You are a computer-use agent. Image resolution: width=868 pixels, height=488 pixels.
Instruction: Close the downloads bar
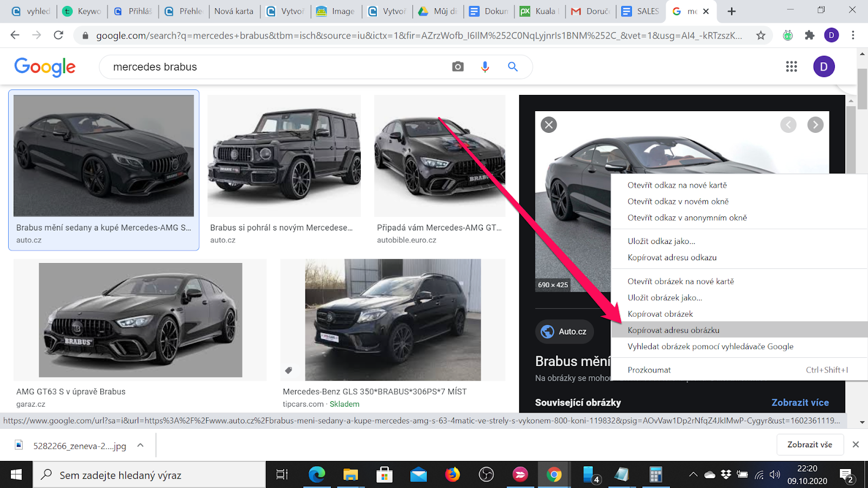coord(856,445)
